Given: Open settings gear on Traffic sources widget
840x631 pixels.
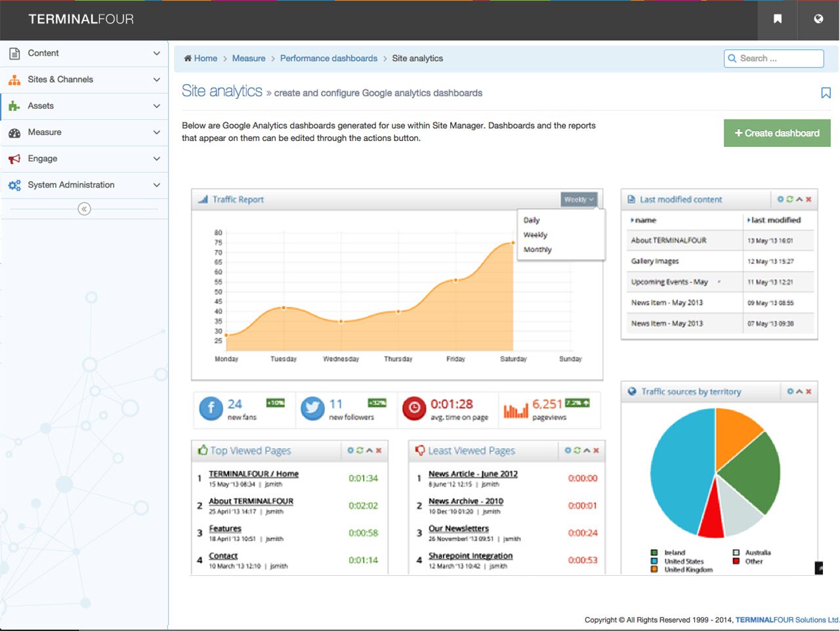Looking at the screenshot, I should pos(790,392).
